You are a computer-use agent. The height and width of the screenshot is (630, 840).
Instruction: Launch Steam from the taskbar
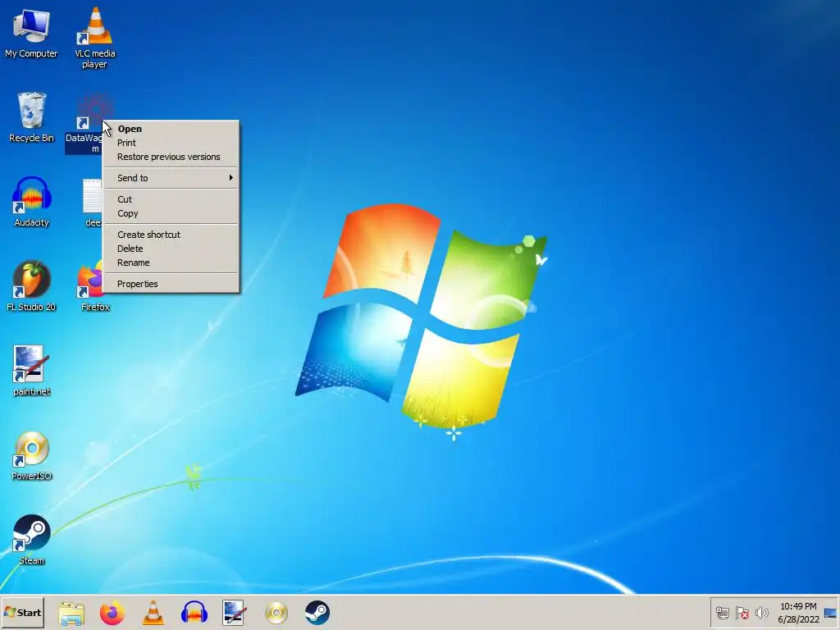click(317, 613)
